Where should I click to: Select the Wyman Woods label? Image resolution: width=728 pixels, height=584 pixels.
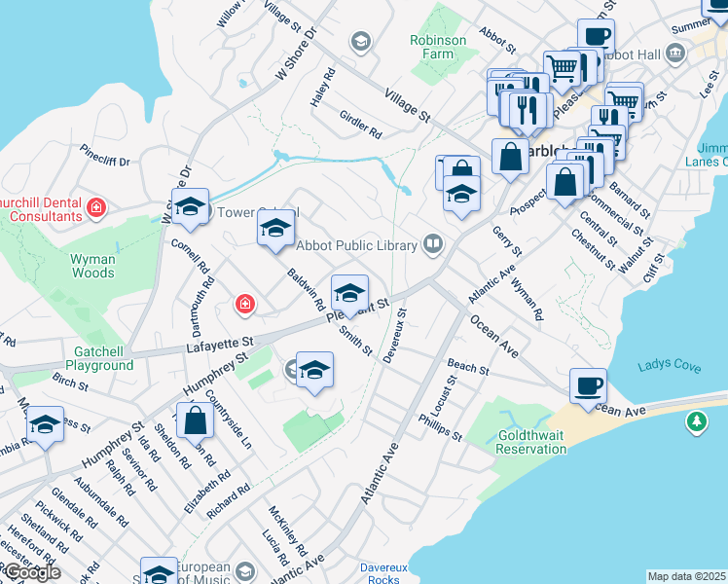(x=92, y=266)
